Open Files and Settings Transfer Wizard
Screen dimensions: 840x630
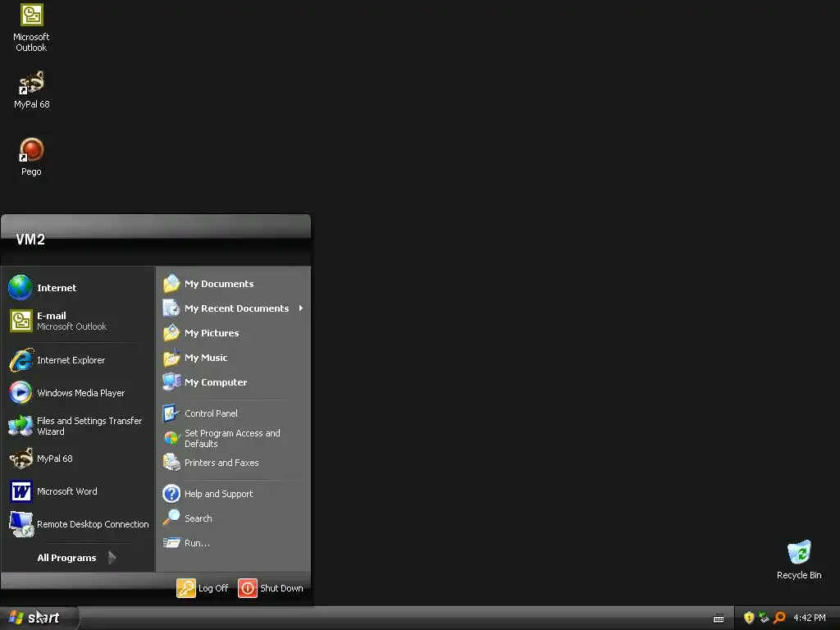(78, 426)
